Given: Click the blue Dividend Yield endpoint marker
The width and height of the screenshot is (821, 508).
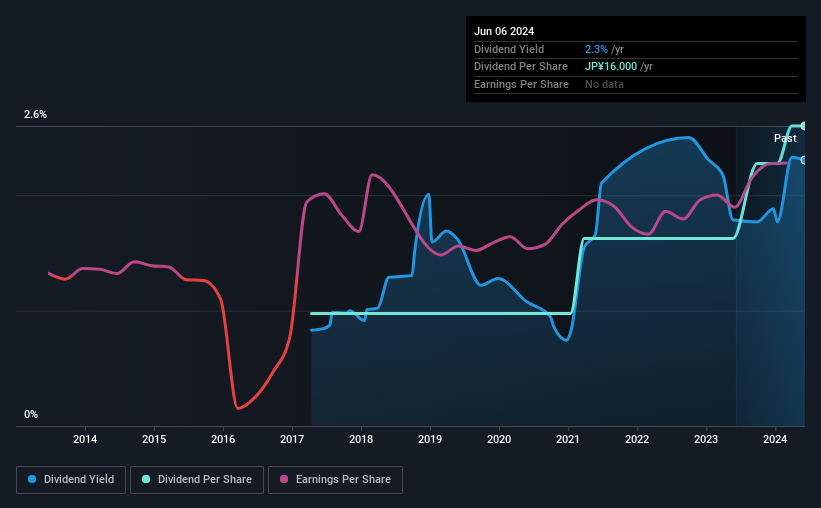Looking at the screenshot, I should click(x=804, y=160).
